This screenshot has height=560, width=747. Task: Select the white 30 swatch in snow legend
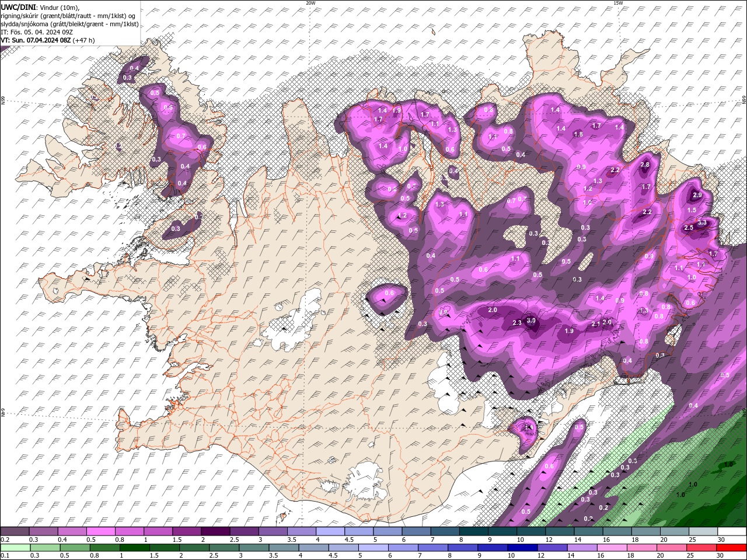tap(731, 531)
